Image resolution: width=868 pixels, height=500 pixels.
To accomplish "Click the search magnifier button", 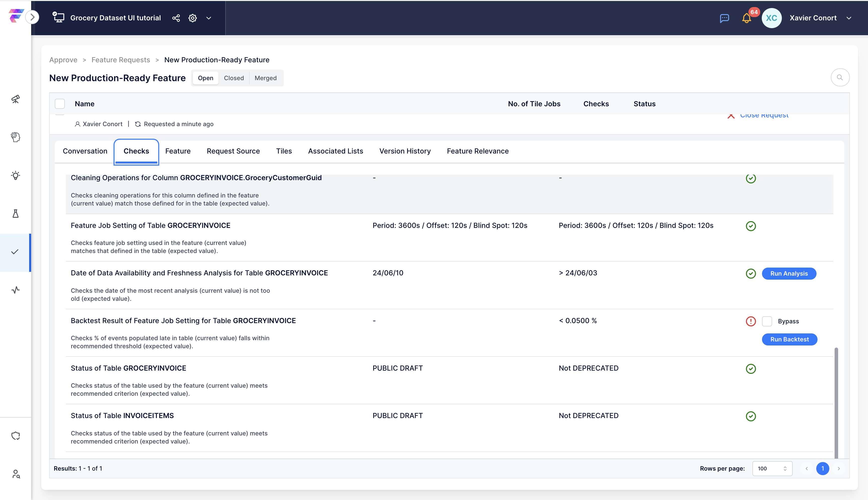I will 840,77.
